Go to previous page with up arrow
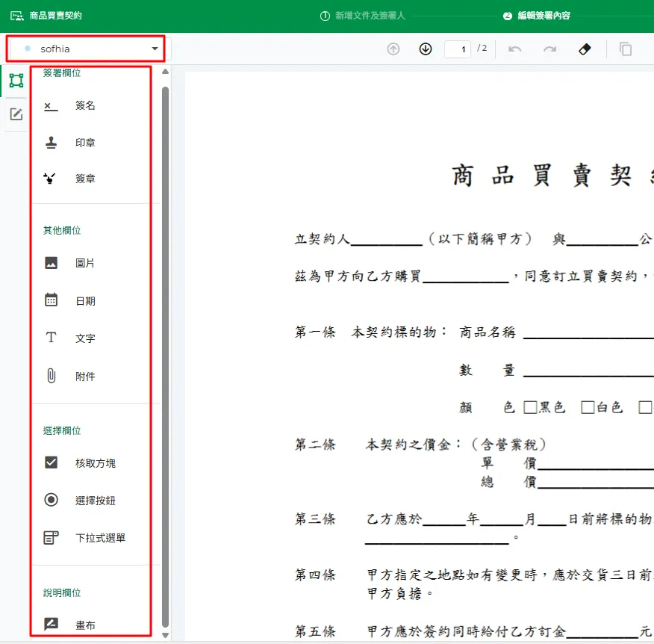 (x=393, y=49)
